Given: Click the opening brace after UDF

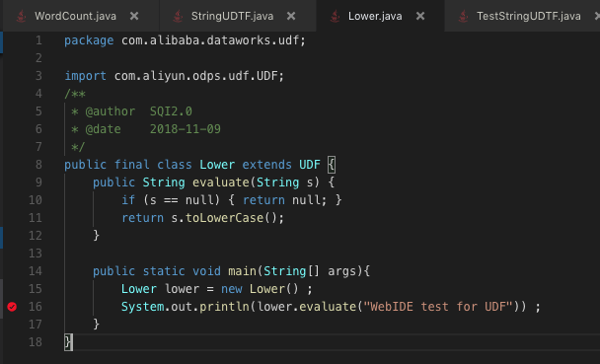Looking at the screenshot, I should pyautogui.click(x=332, y=165).
